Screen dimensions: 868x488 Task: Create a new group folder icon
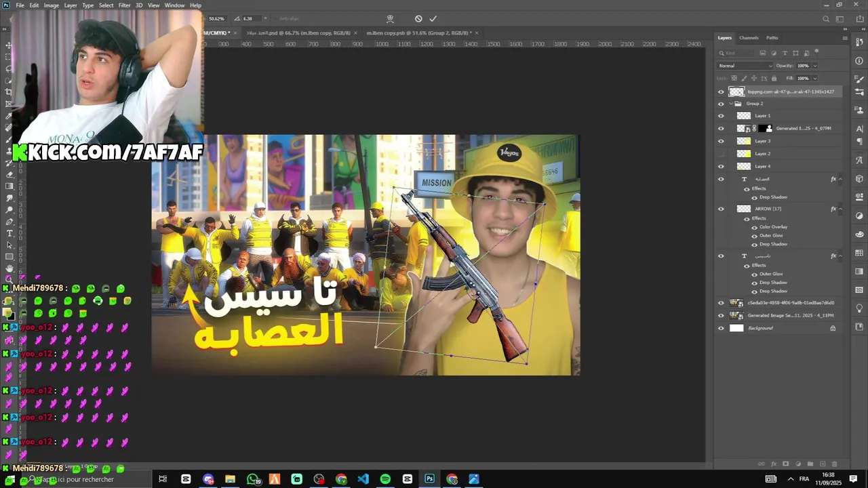click(810, 464)
